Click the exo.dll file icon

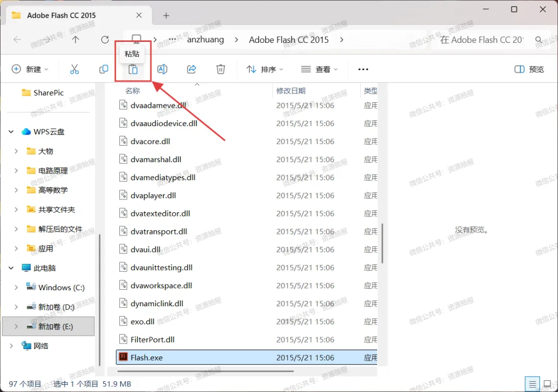[x=123, y=321]
